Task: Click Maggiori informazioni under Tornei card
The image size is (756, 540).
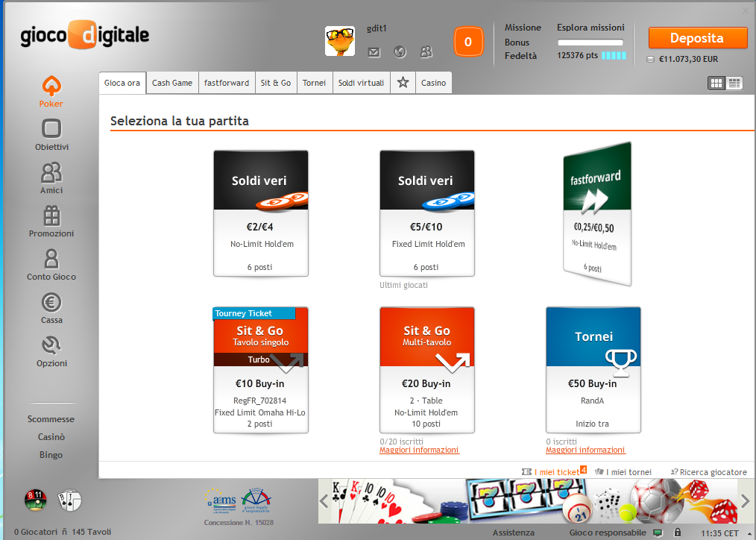Action: coord(585,450)
